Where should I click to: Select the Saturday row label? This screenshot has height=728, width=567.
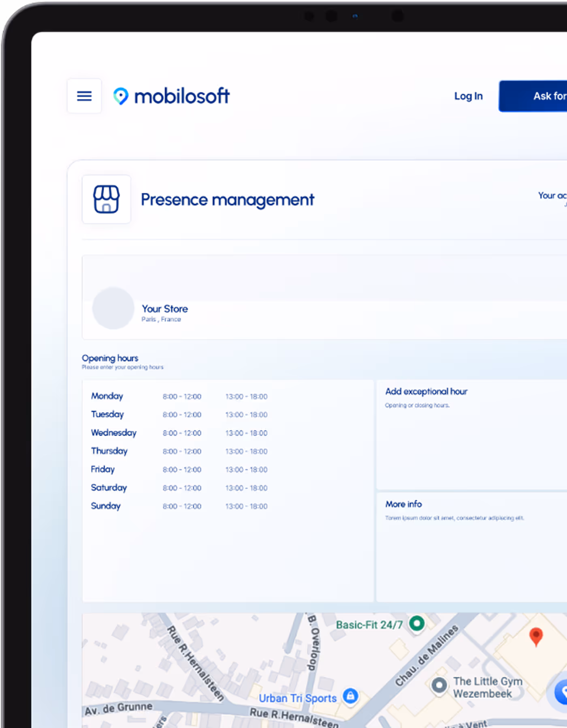click(109, 488)
